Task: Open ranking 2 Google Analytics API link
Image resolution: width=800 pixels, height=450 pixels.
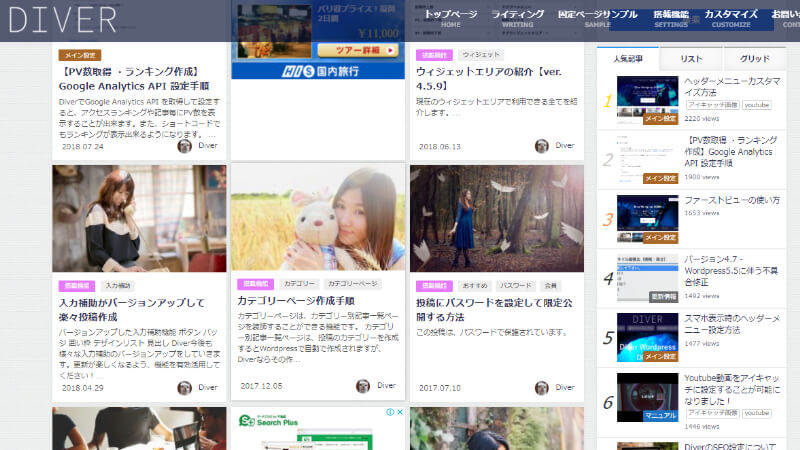Action: pyautogui.click(x=731, y=152)
